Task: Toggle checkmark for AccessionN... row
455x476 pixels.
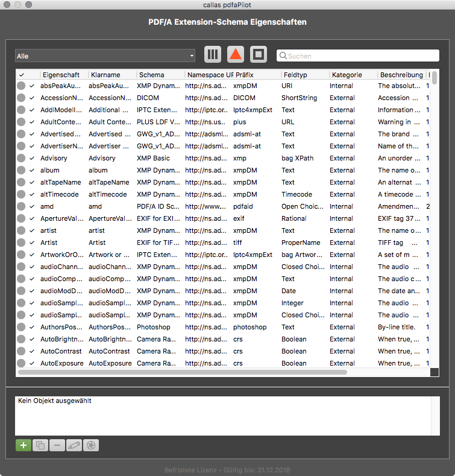Action: tap(32, 98)
